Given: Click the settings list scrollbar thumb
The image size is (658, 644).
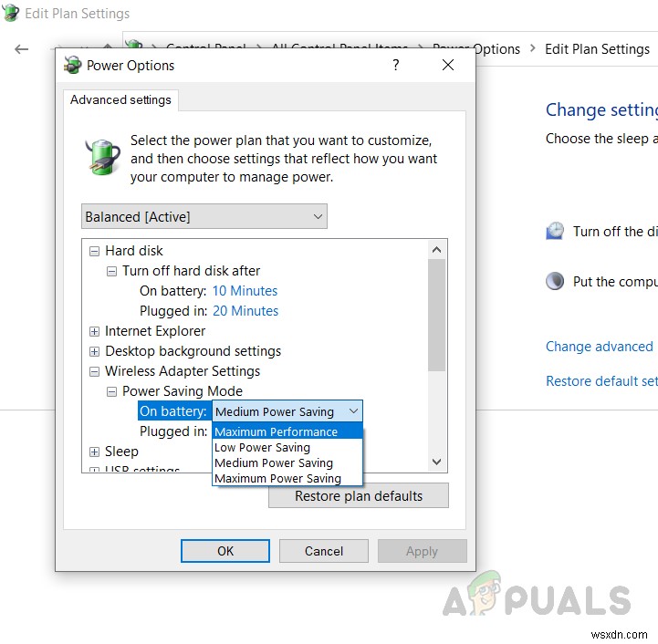Looking at the screenshot, I should point(436,315).
